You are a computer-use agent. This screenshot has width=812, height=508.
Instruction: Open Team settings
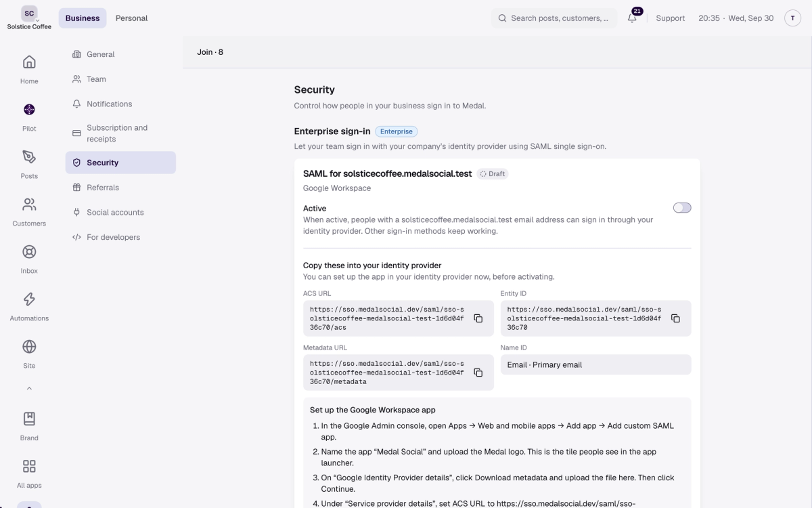pyautogui.click(x=120, y=79)
